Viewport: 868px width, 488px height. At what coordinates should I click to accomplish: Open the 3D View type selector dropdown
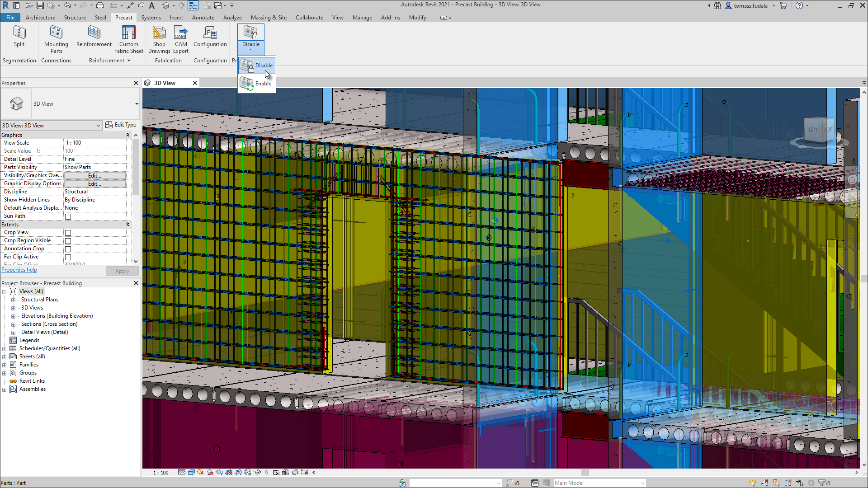pos(137,104)
